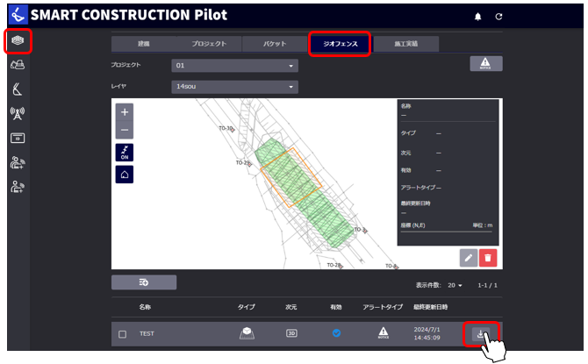Click the map home view button
This screenshot has width=588, height=364.
point(124,175)
